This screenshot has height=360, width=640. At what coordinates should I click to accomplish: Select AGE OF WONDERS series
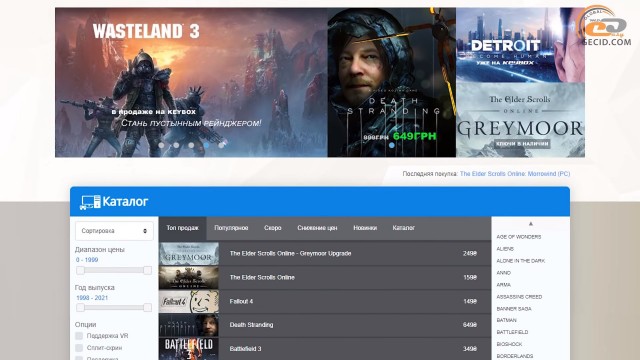[519, 237]
